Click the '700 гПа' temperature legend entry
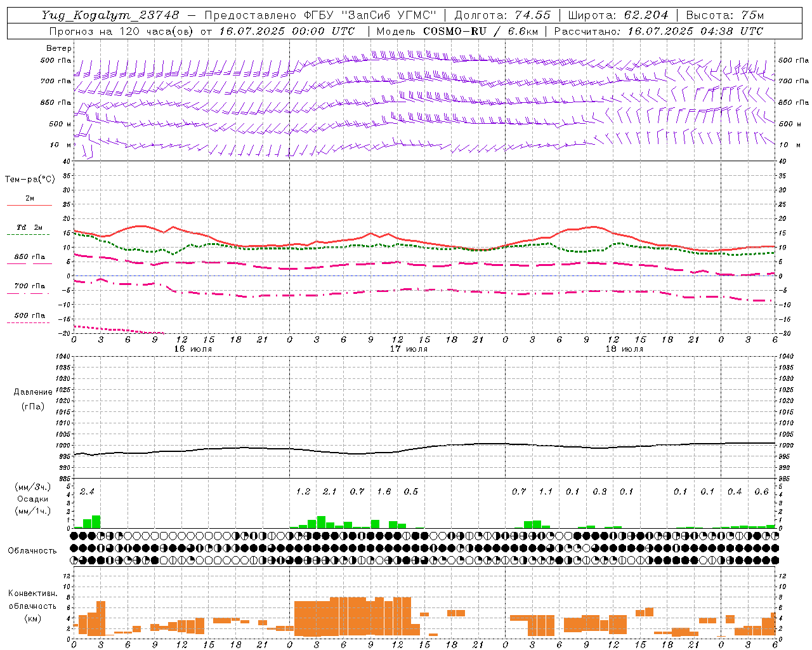 [30, 286]
